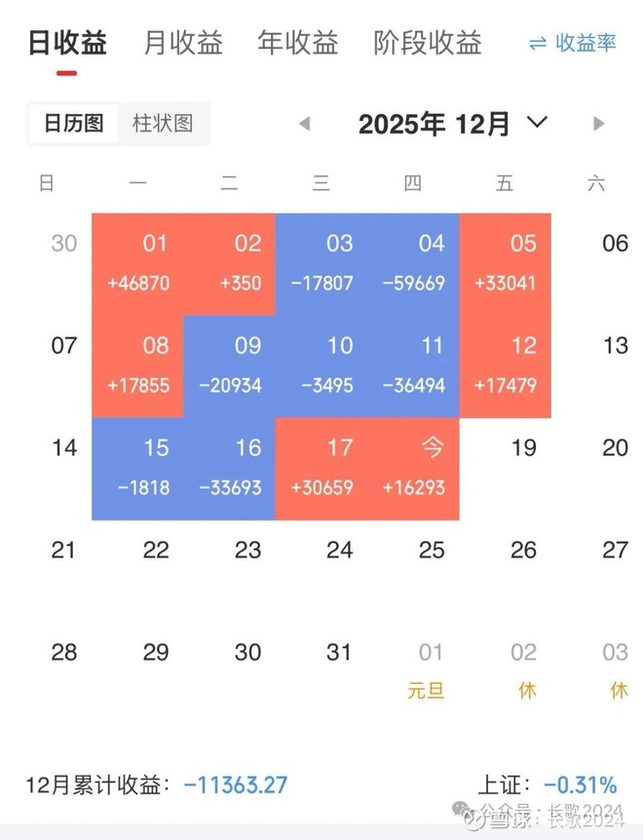This screenshot has height=840, width=643.
Task: Open the 2025年 12月 month dropdown
Action: [450, 123]
